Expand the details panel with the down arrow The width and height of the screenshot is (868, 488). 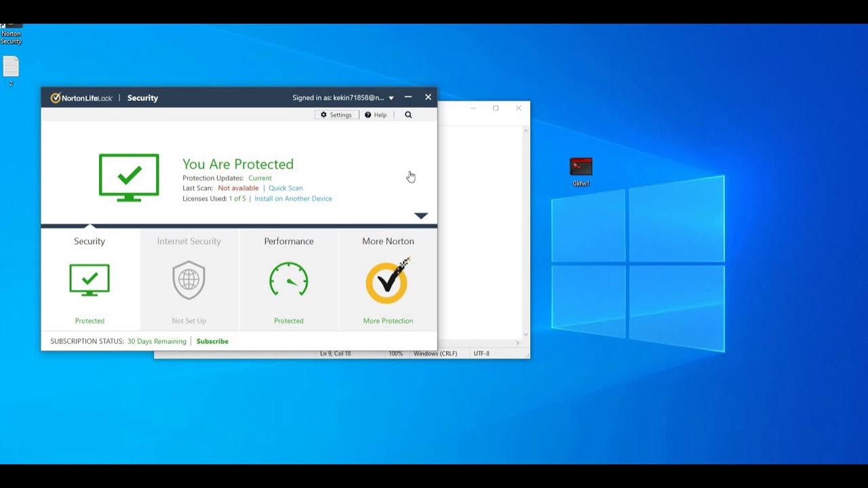421,216
